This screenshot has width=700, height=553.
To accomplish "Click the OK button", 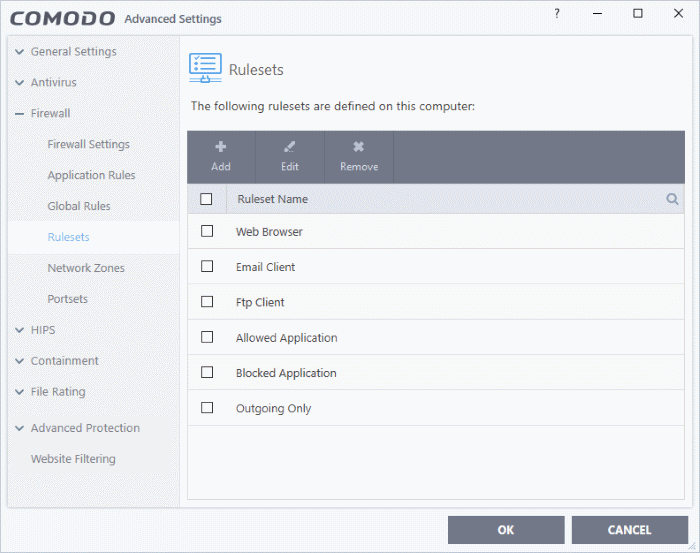I will pos(506,530).
